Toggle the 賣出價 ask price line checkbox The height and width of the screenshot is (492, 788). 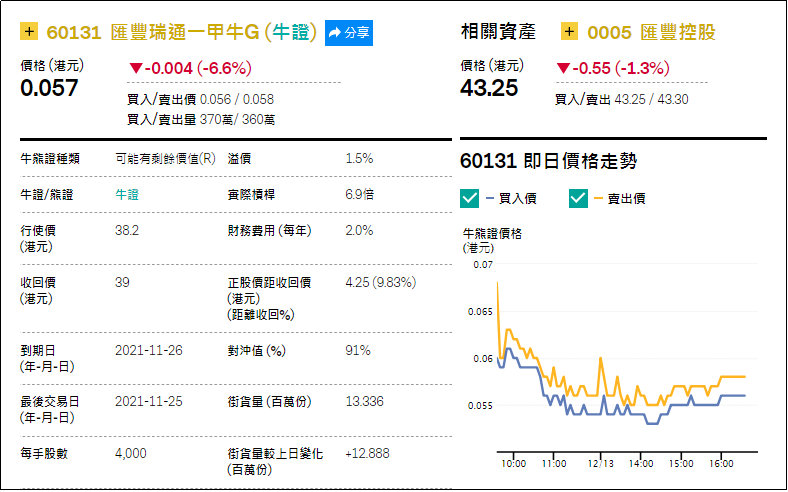[578, 198]
